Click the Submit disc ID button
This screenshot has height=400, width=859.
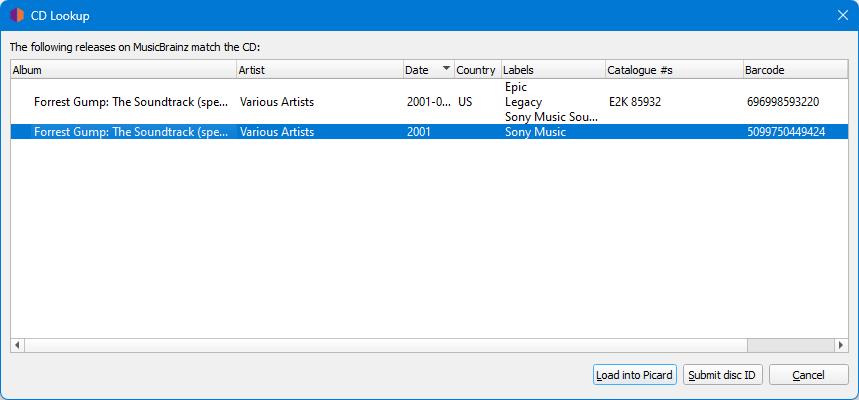click(722, 375)
